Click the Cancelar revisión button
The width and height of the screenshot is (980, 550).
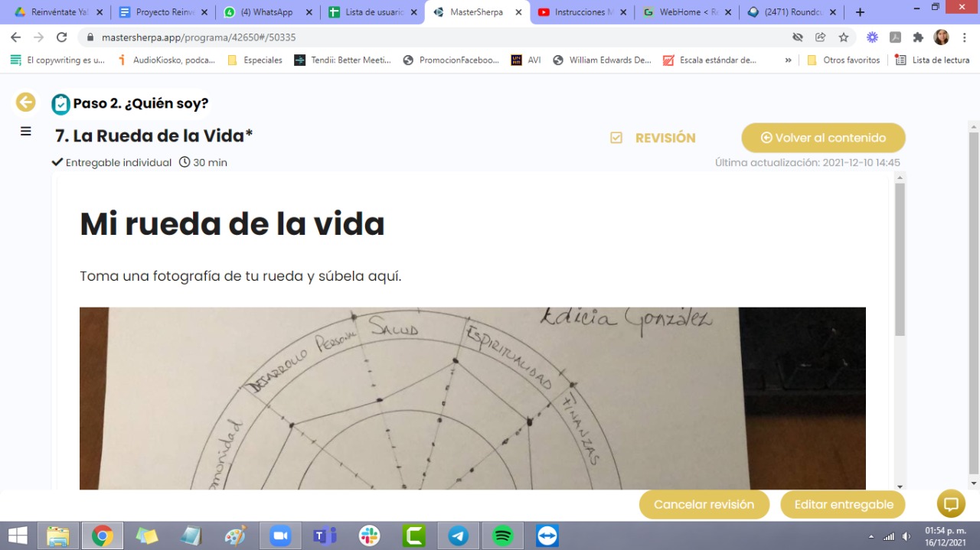(x=704, y=504)
